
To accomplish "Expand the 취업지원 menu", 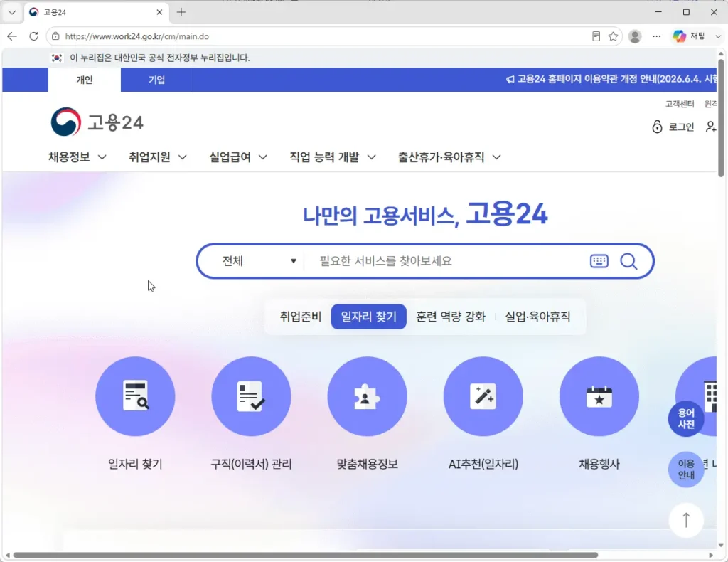I will point(158,157).
